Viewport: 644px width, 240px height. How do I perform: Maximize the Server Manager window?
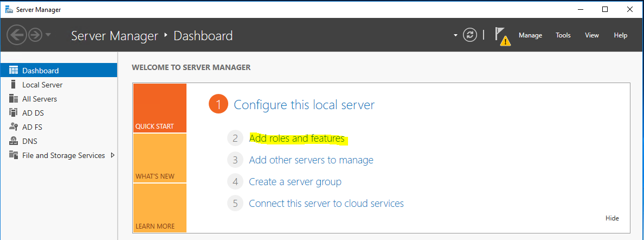click(604, 9)
